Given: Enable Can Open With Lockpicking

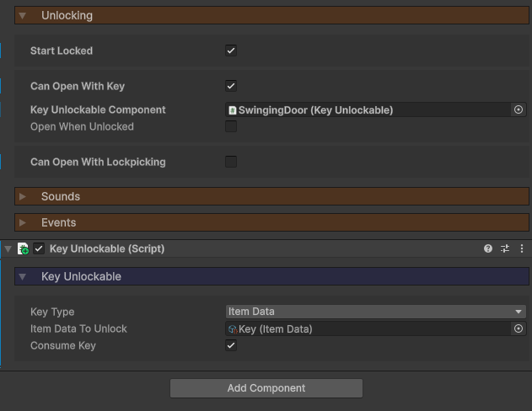Looking at the screenshot, I should (231, 162).
